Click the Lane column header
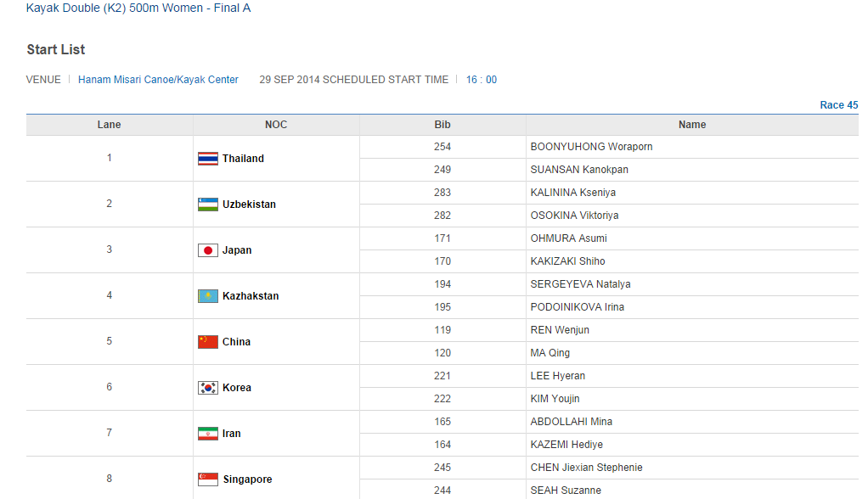 [110, 125]
